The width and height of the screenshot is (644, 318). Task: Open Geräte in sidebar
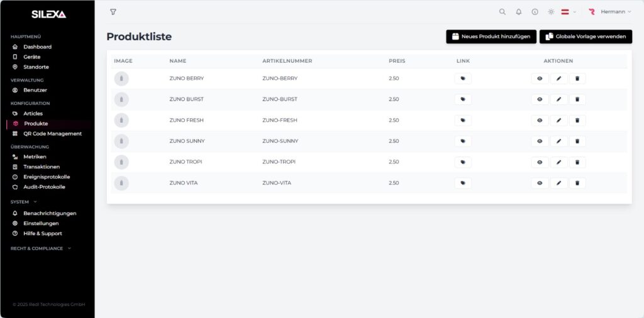tap(31, 57)
